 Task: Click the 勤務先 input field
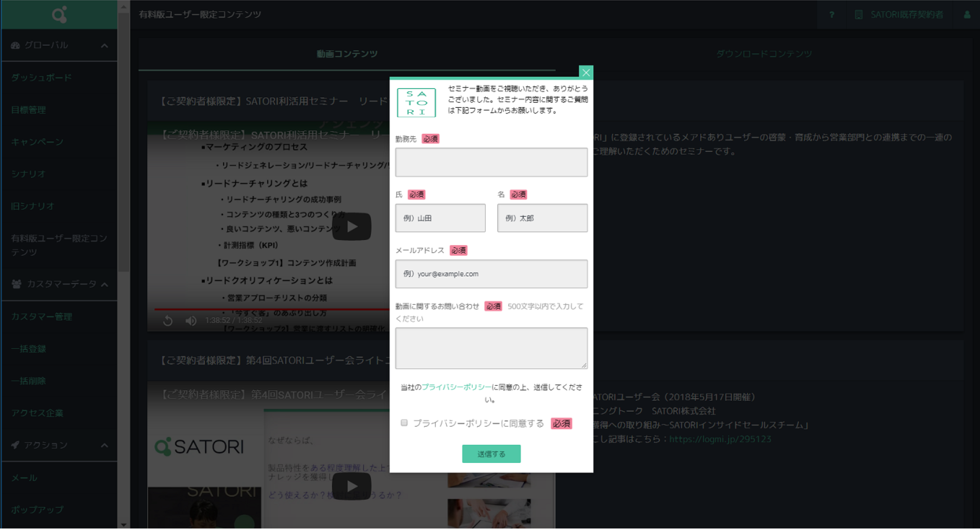pyautogui.click(x=491, y=162)
